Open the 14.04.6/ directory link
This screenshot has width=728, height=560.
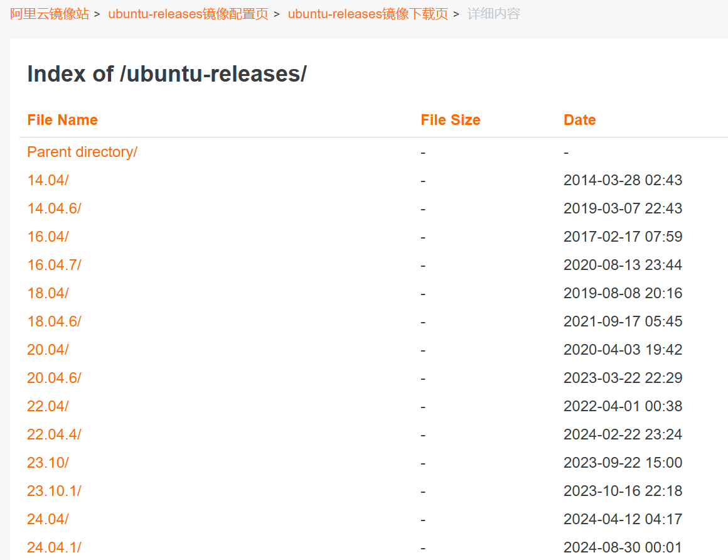(x=54, y=208)
